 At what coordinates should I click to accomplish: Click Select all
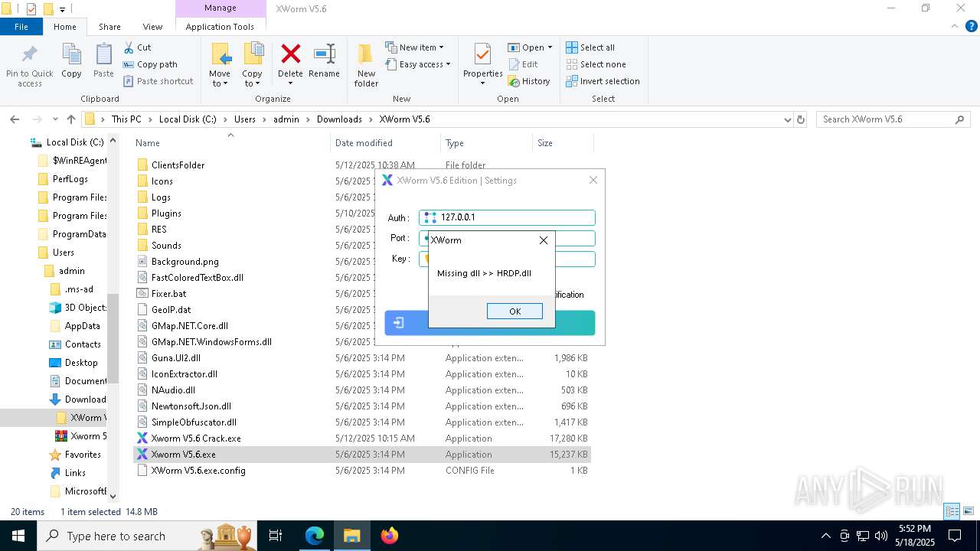pyautogui.click(x=590, y=47)
